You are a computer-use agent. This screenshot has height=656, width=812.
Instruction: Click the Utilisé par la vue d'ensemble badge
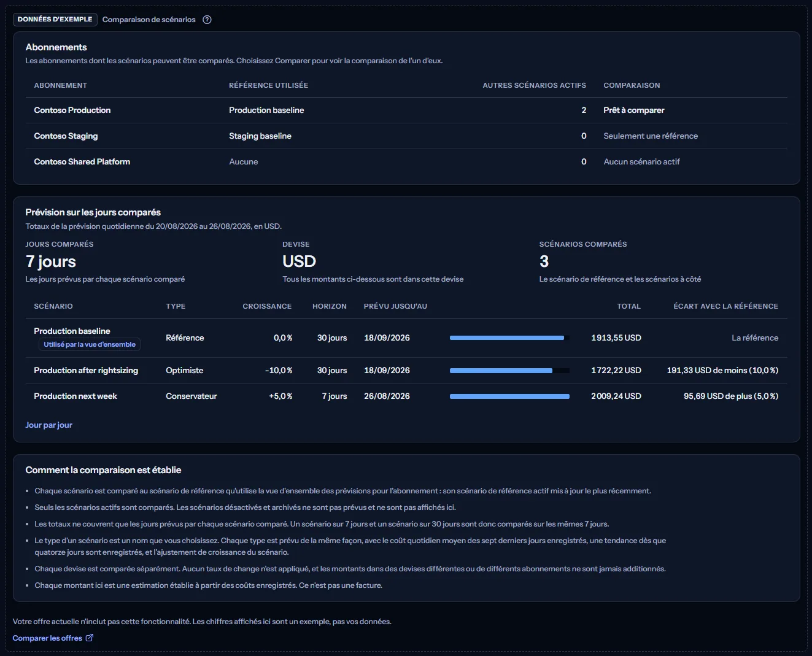pyautogui.click(x=90, y=344)
